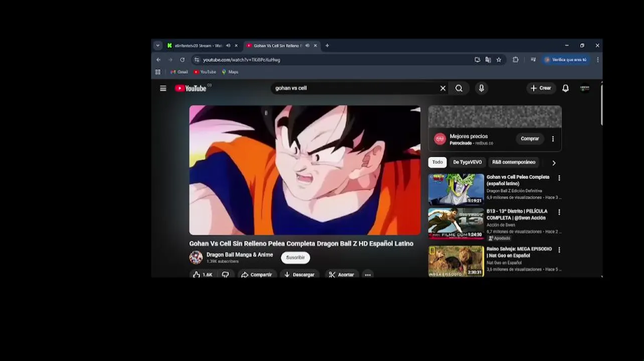Open options menu for the sponsored ad

click(553, 139)
